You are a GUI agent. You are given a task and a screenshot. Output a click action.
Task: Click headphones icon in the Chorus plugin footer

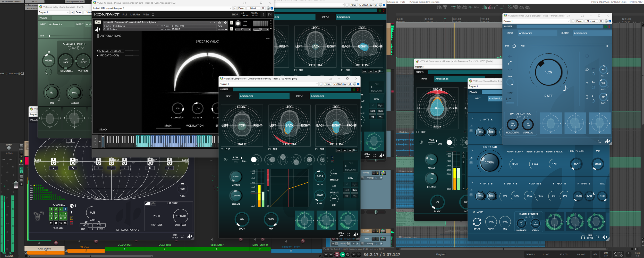[583, 237]
